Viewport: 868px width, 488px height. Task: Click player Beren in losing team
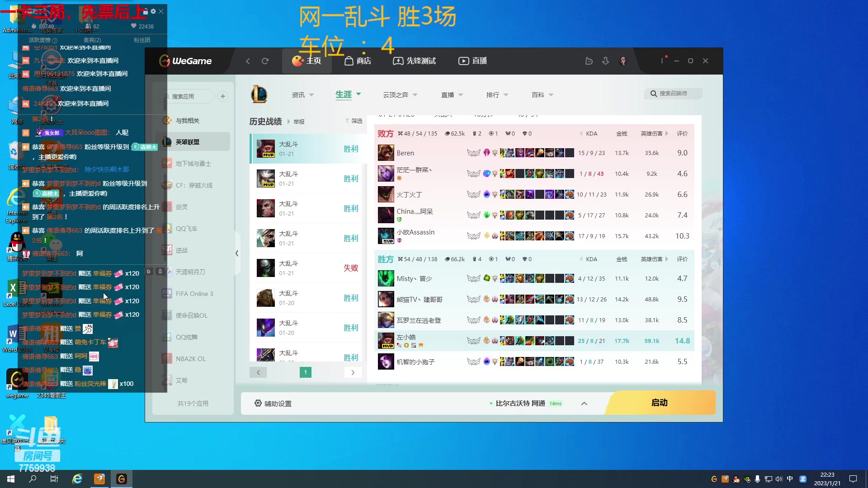[x=405, y=153]
